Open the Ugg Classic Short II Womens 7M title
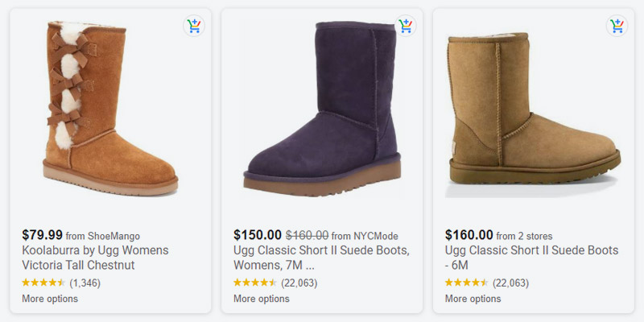This screenshot has height=322, width=644. click(321, 258)
